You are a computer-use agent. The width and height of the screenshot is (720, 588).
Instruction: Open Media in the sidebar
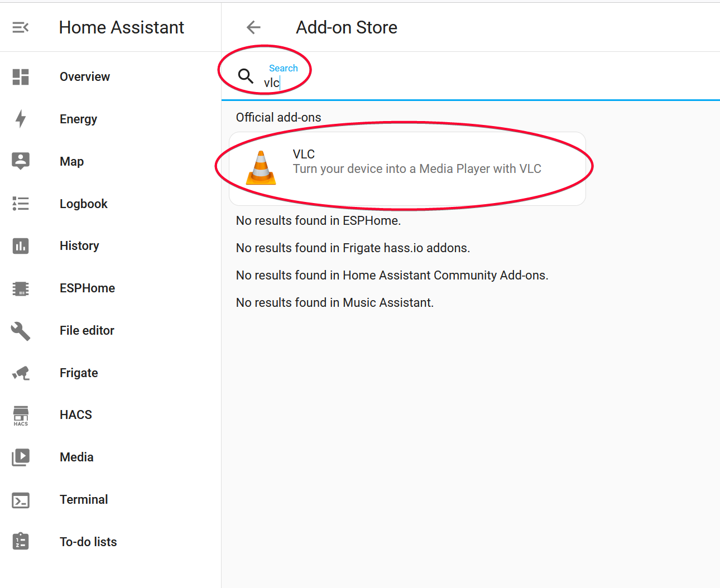click(x=111, y=457)
